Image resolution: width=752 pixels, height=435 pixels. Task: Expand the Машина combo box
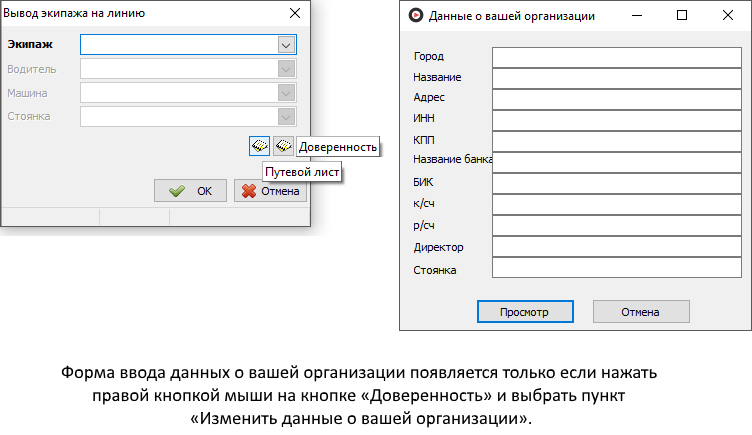[286, 93]
